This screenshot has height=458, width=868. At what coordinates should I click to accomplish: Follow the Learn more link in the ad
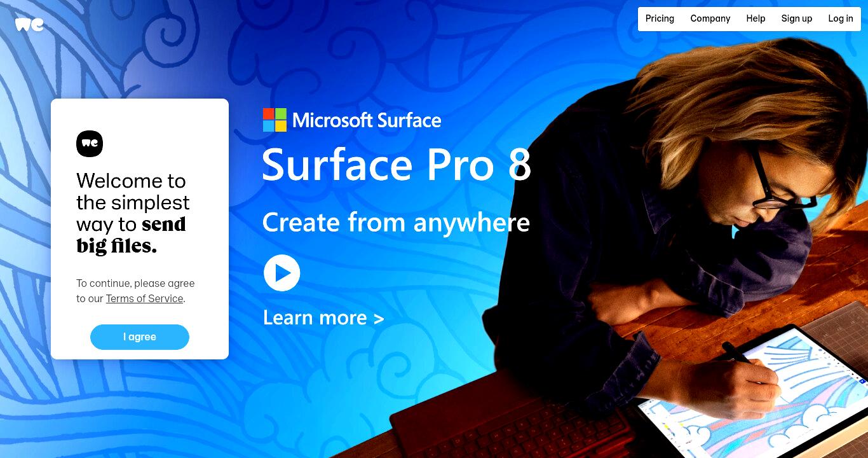pos(323,317)
